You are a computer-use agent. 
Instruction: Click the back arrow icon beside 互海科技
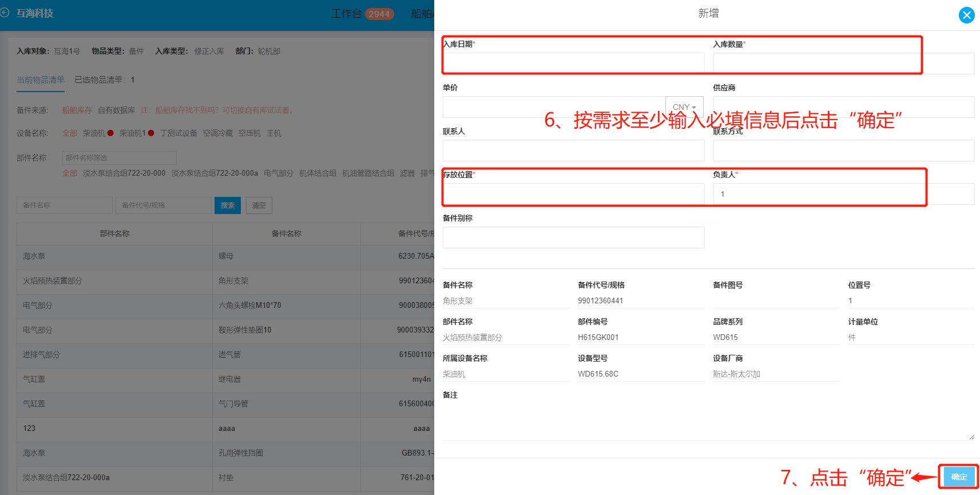(5, 12)
